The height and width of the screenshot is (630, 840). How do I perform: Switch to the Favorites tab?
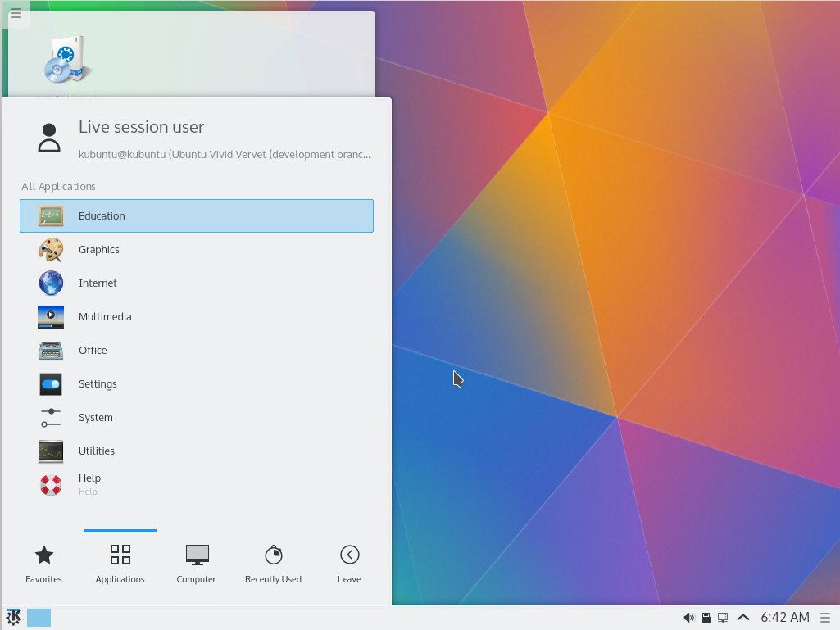44,564
